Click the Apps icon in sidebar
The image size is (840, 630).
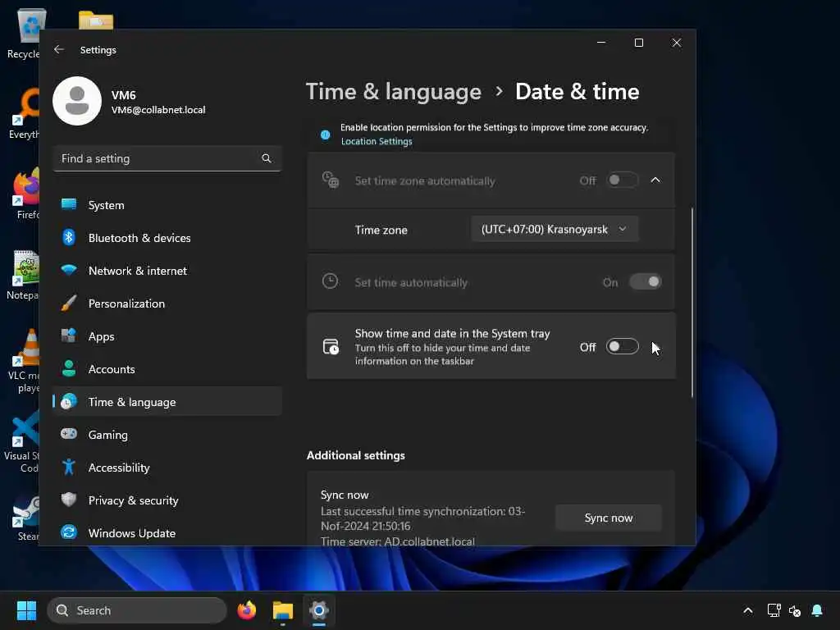[69, 336]
